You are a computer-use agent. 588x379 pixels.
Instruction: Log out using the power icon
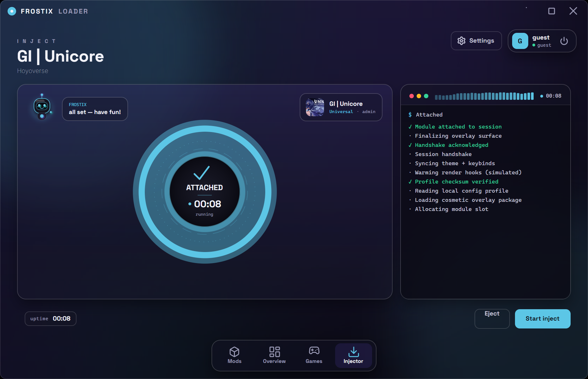click(x=564, y=41)
